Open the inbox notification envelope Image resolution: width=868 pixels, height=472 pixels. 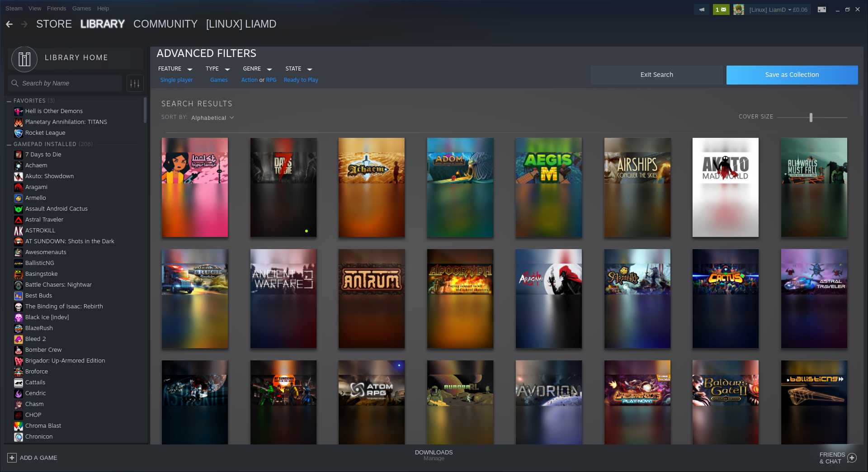pyautogui.click(x=721, y=9)
